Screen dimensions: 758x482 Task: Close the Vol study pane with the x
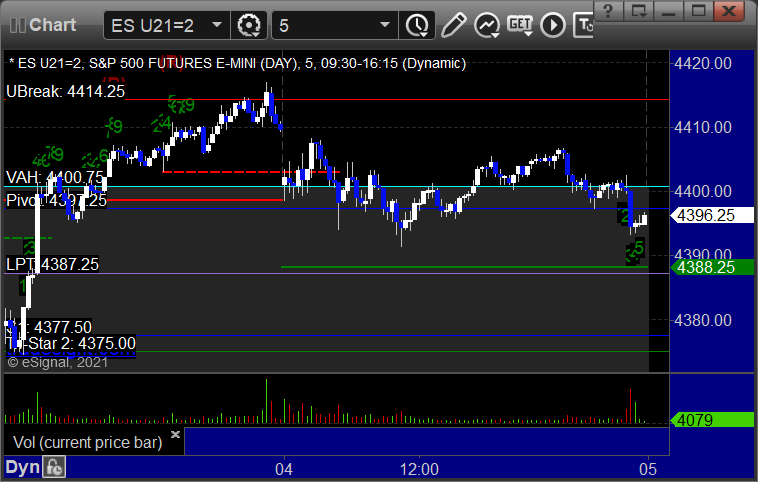[x=175, y=434]
